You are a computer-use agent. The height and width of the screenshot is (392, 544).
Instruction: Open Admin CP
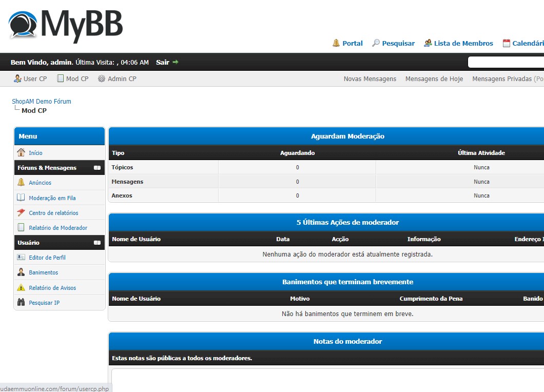pyautogui.click(x=122, y=79)
